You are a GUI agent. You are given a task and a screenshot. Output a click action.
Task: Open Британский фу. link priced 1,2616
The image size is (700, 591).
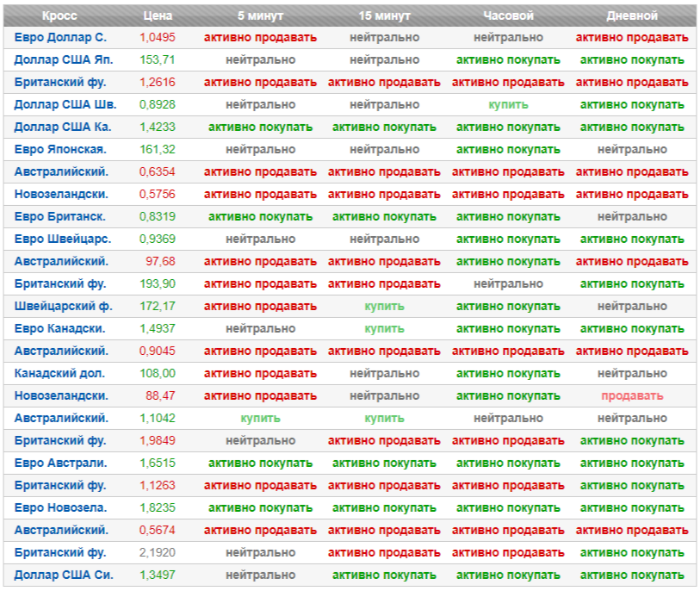tap(60, 82)
